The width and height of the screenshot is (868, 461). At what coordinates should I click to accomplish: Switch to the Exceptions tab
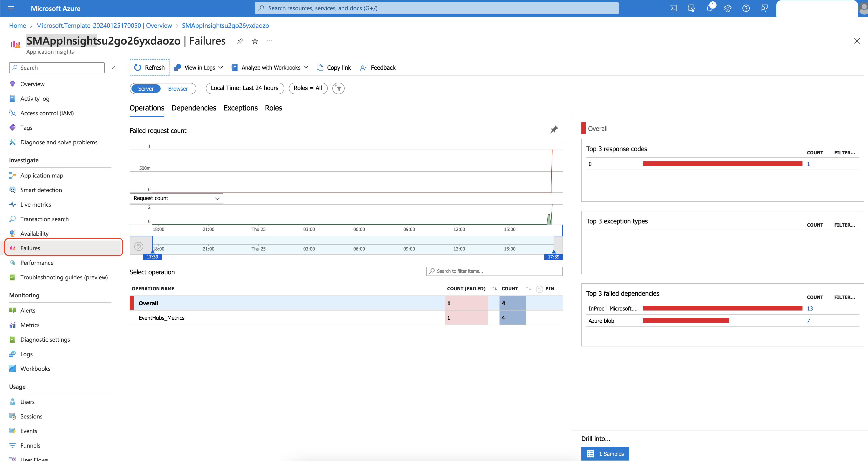pos(240,108)
